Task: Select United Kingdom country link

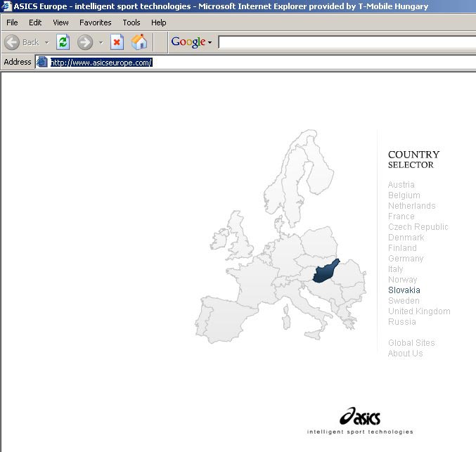Action: pyautogui.click(x=419, y=311)
